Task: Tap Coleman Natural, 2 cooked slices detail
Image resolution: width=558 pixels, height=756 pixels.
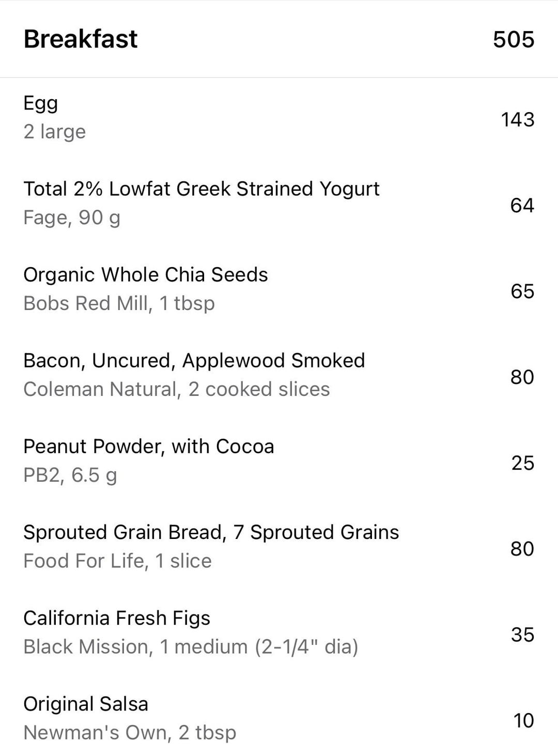Action: pyautogui.click(x=177, y=389)
